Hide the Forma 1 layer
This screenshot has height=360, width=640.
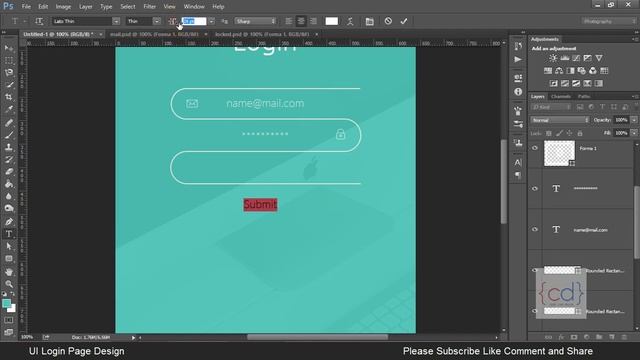[x=535, y=148]
